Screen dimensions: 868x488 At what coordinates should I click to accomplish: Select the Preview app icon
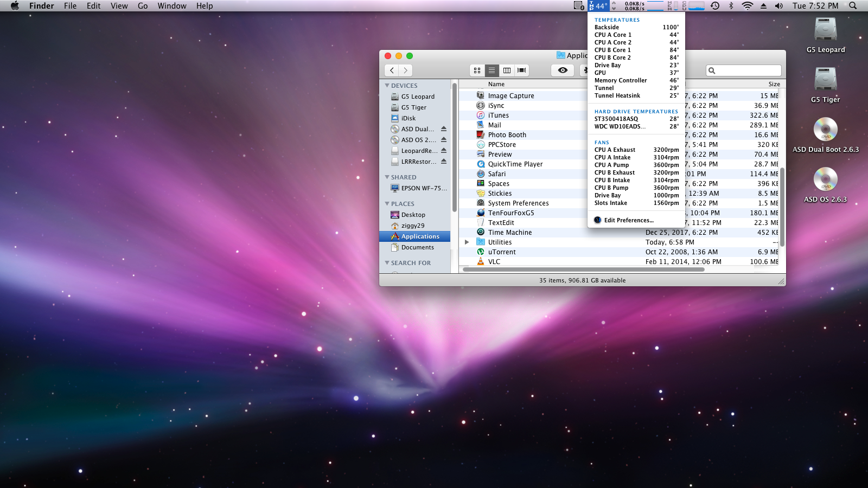[481, 154]
